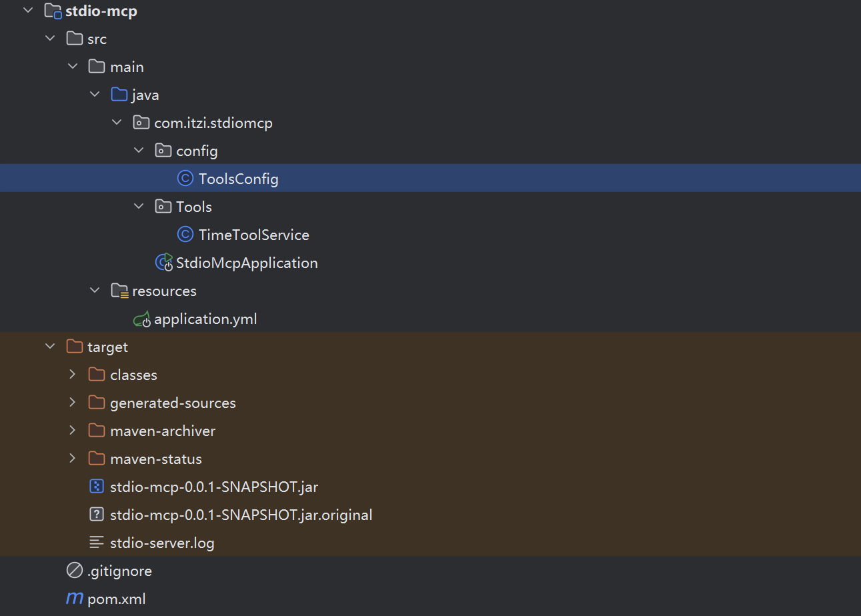Collapse the target folder chevron
Image resolution: width=861 pixels, height=616 pixels.
50,347
